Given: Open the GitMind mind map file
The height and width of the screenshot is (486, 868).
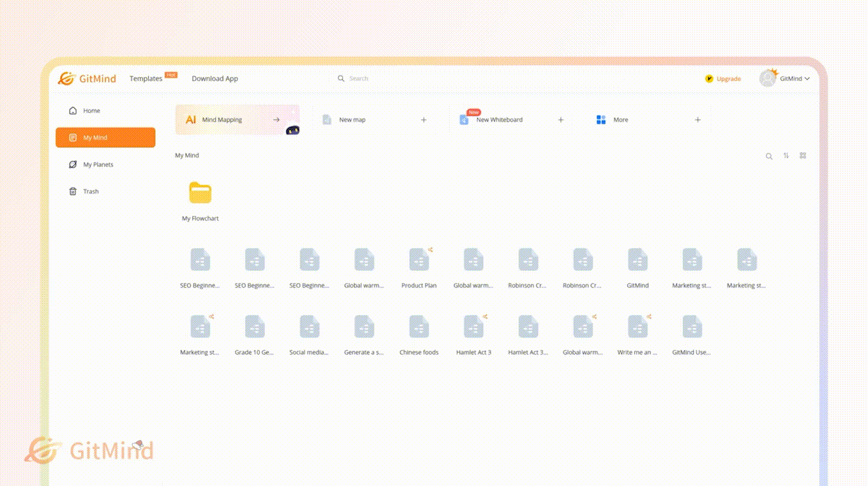Looking at the screenshot, I should 638,260.
